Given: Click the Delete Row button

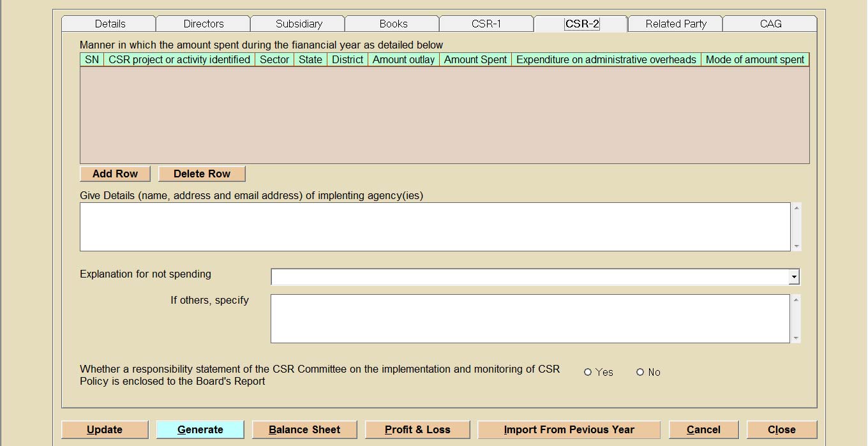Looking at the screenshot, I should (202, 174).
